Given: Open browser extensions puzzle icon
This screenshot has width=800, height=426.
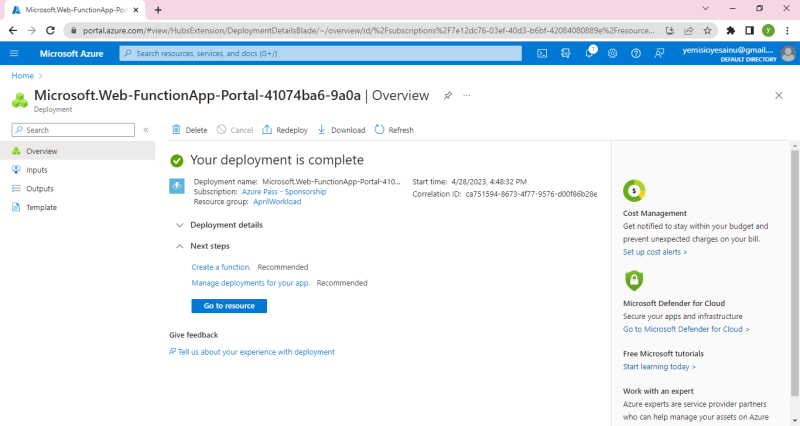Looking at the screenshot, I should [x=731, y=31].
